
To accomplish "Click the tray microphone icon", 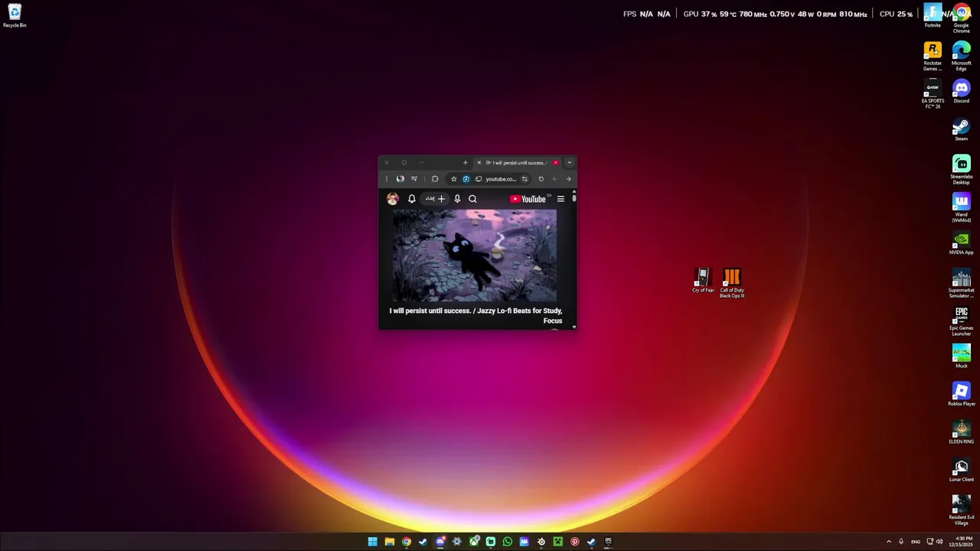I will click(901, 542).
